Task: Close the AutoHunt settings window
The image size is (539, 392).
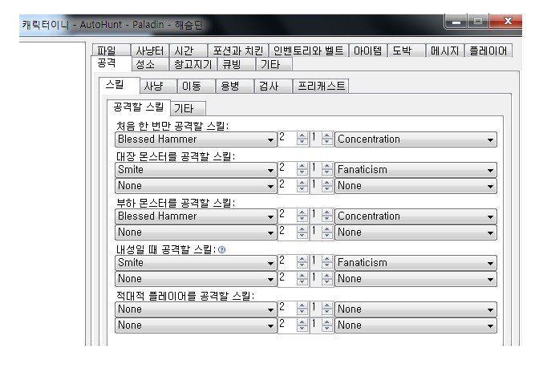Action: 507,22
